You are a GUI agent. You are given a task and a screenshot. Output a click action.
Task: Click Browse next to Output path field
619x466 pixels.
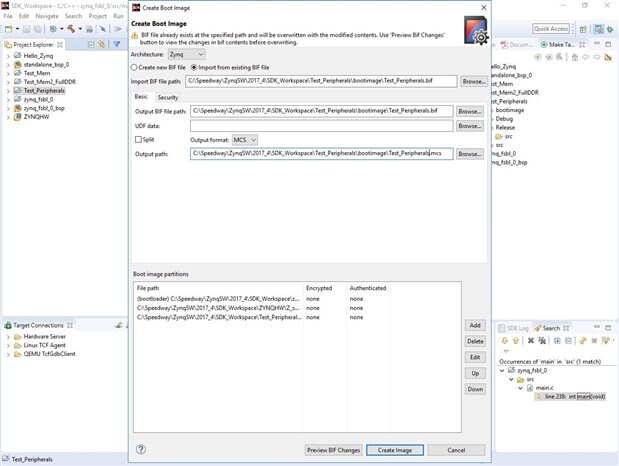pos(470,154)
